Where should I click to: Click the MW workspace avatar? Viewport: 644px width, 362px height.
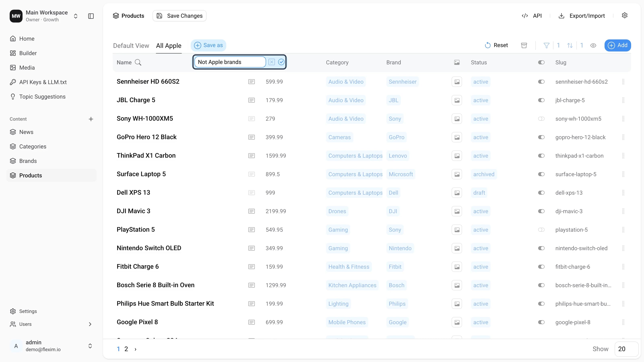pyautogui.click(x=16, y=16)
